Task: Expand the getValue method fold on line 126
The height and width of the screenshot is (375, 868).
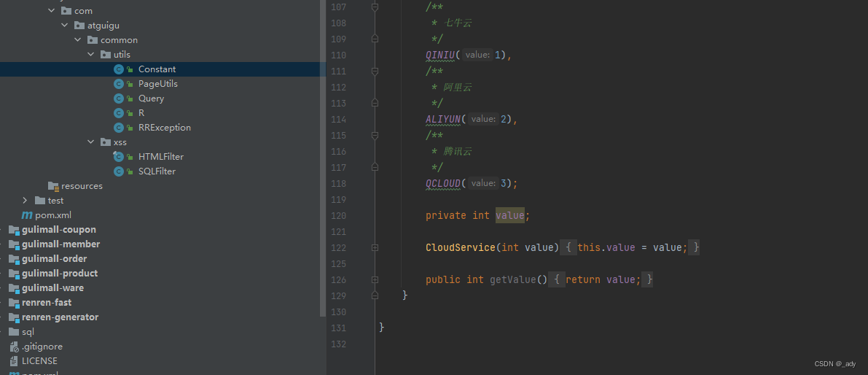Action: (375, 279)
